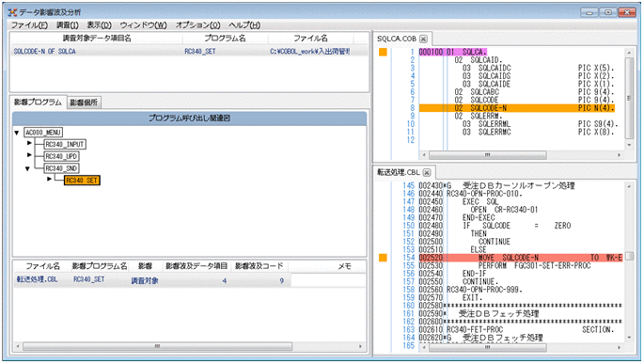The height and width of the screenshot is (364, 644).
Task: Open the ヘルプ(H) menu
Action: (244, 25)
